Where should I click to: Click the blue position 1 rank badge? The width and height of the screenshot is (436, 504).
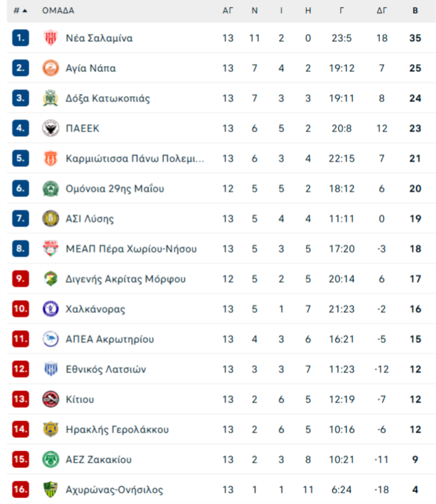click(20, 38)
